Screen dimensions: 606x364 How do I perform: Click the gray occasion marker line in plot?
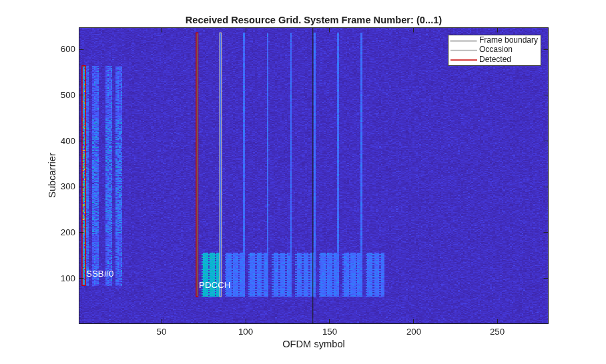[220, 165]
